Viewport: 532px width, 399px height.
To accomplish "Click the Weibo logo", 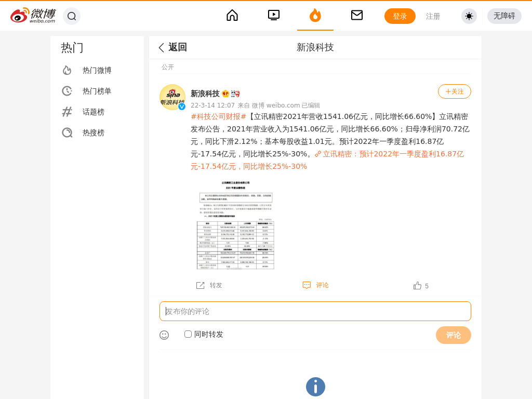I will coord(33,16).
